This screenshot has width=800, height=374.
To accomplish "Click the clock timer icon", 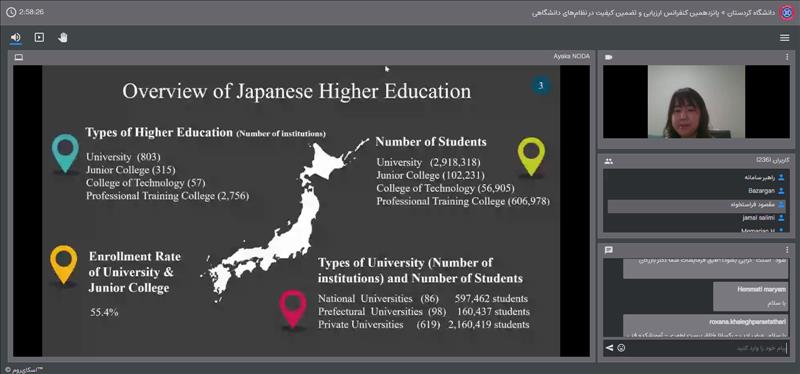I will point(11,11).
